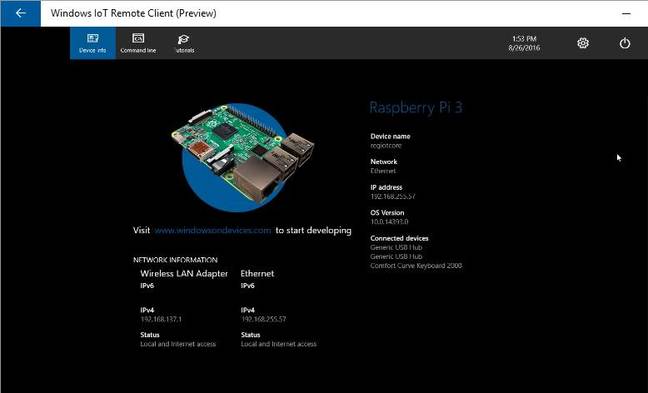Open the www.windowsondevices.com link

pos(213,231)
